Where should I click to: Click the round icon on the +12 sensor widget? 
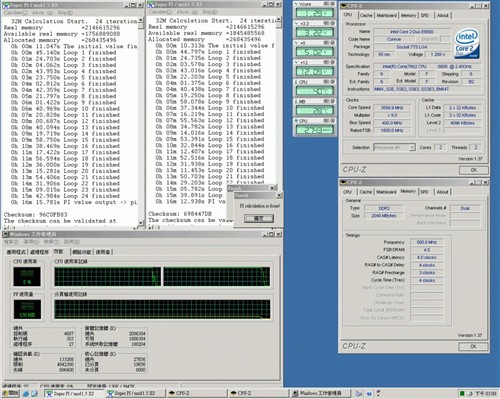[332, 62]
